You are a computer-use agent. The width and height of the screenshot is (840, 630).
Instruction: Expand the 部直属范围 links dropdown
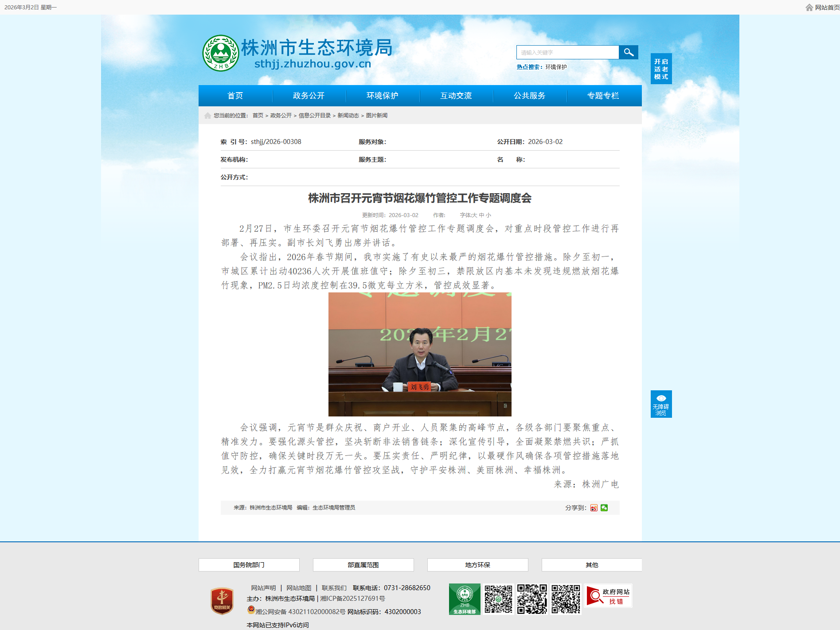point(363,565)
